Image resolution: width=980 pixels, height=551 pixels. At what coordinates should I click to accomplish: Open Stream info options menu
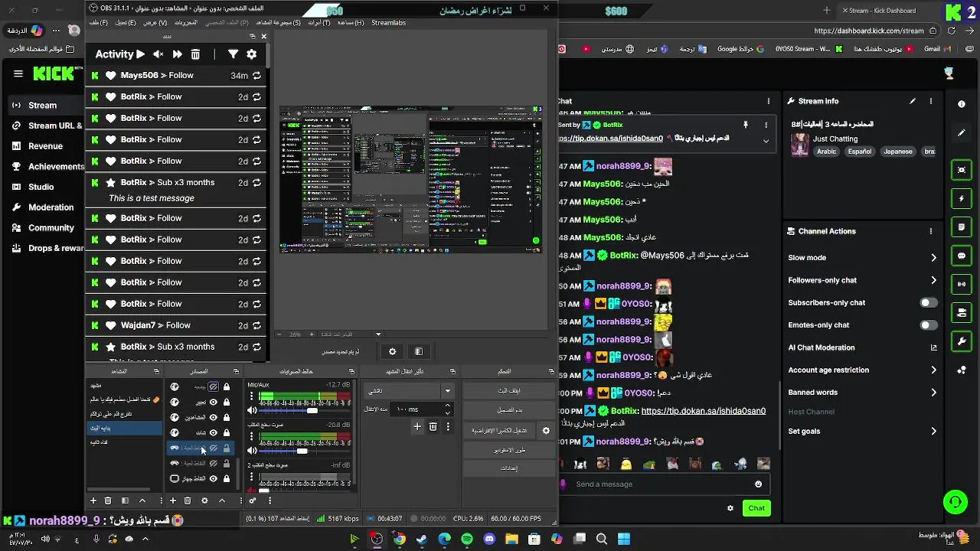[x=932, y=101]
